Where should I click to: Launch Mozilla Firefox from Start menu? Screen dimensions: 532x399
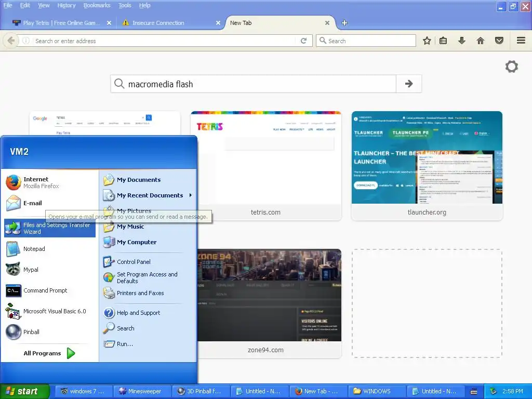click(49, 182)
